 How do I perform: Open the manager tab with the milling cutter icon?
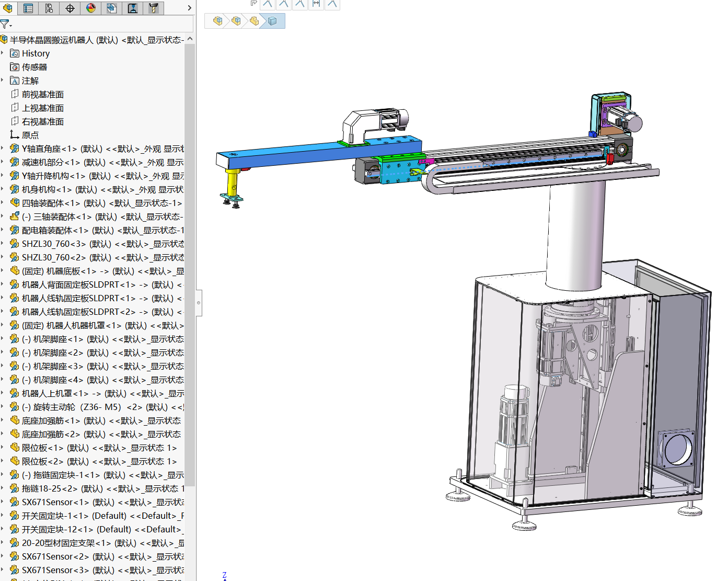(x=154, y=8)
